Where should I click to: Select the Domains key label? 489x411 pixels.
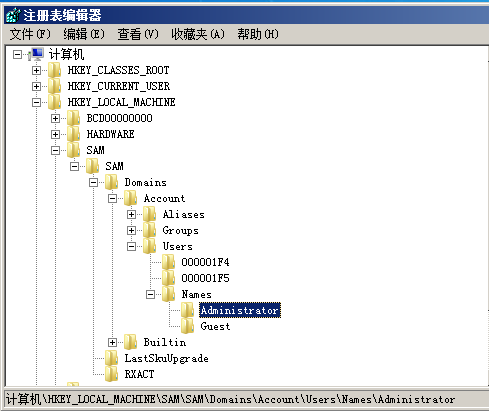[145, 182]
